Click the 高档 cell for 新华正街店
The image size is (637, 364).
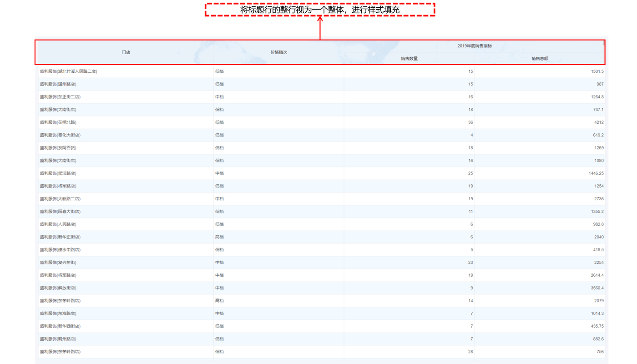click(219, 237)
